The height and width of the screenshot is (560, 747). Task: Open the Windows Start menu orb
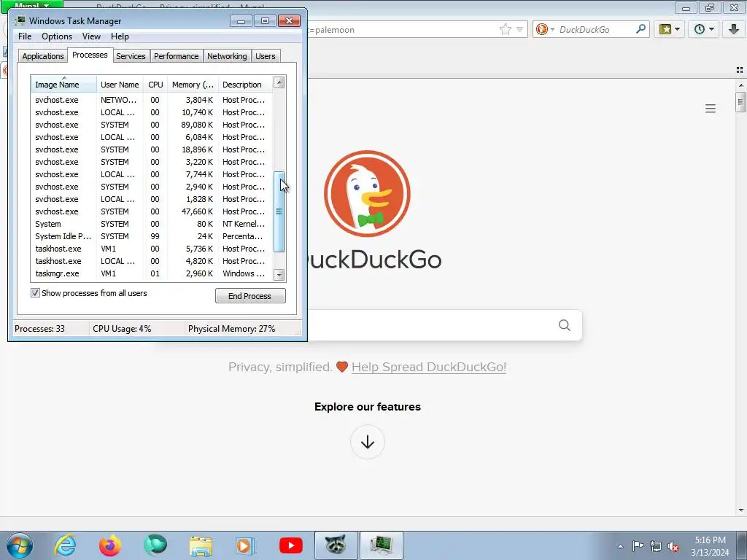pyautogui.click(x=20, y=545)
